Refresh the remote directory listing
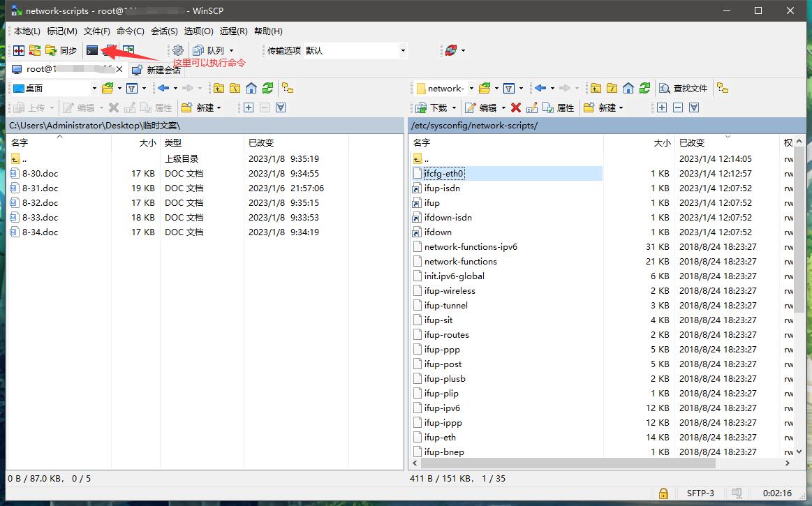812x506 pixels. [645, 88]
